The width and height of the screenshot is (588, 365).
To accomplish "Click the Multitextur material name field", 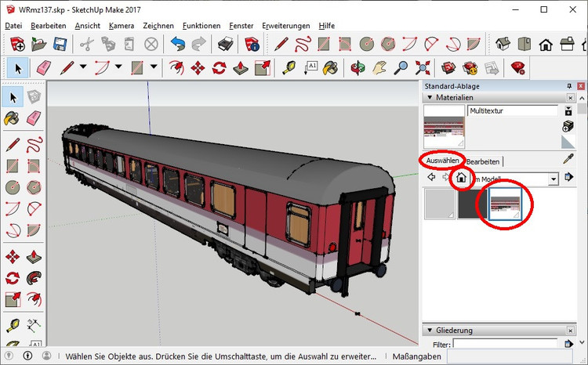I will (514, 112).
